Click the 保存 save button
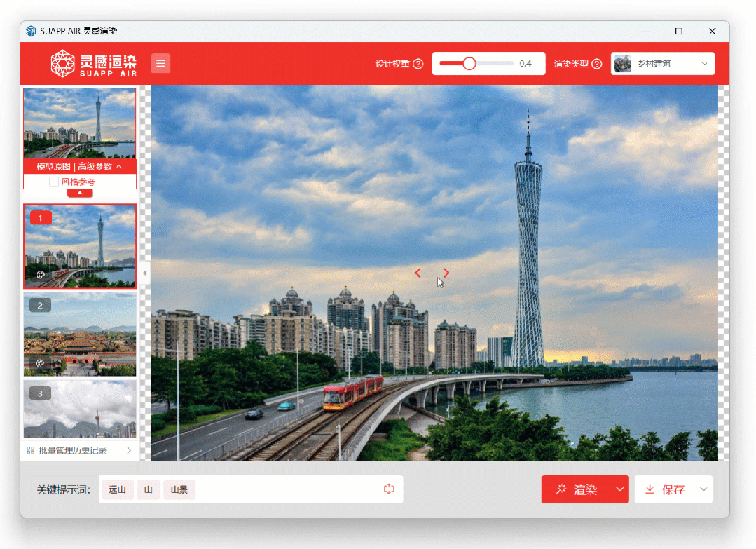This screenshot has height=549, width=756. point(665,489)
